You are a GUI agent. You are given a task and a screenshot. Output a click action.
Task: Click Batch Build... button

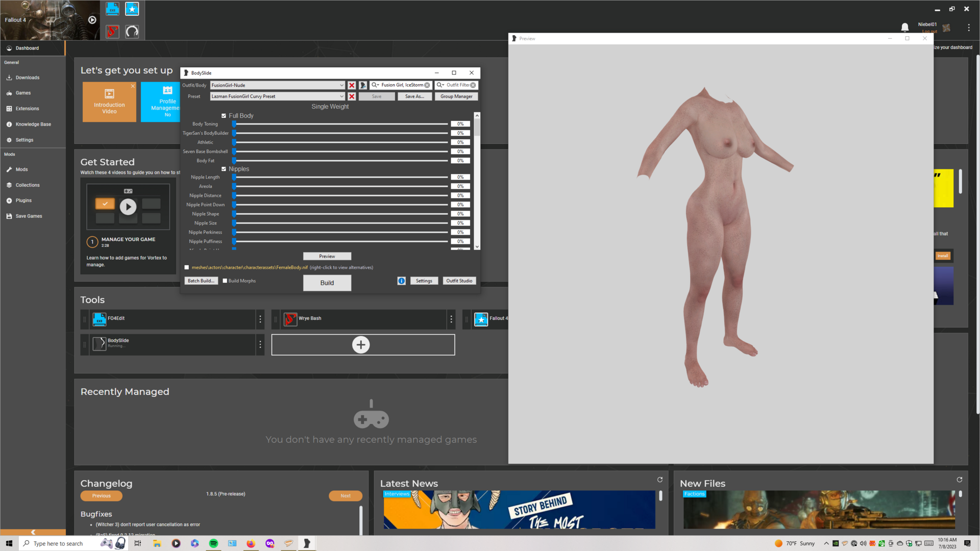(201, 281)
